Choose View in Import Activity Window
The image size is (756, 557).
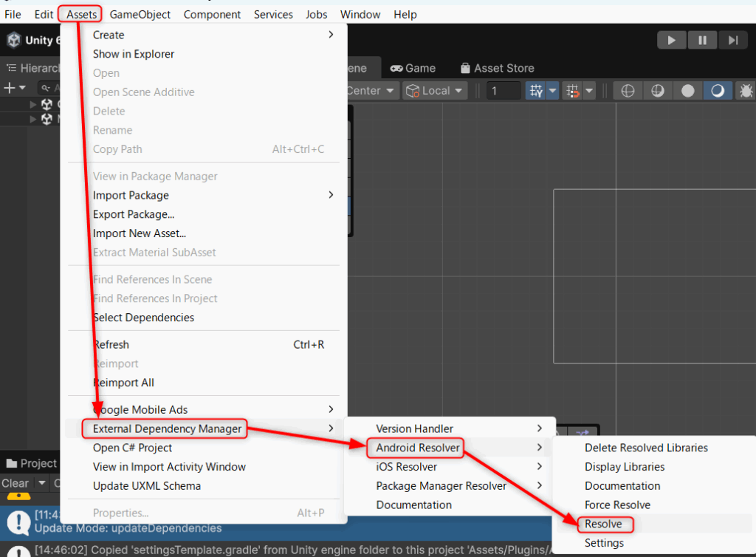click(204, 467)
